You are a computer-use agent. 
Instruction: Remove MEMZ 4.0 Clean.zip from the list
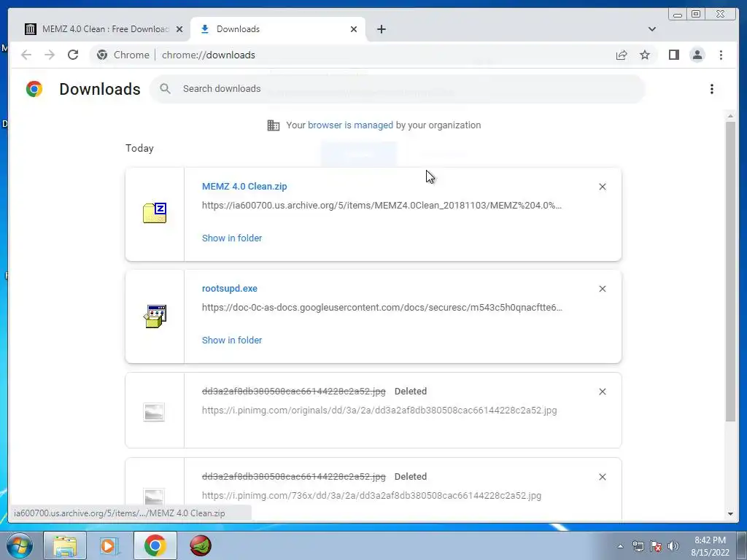(x=602, y=187)
